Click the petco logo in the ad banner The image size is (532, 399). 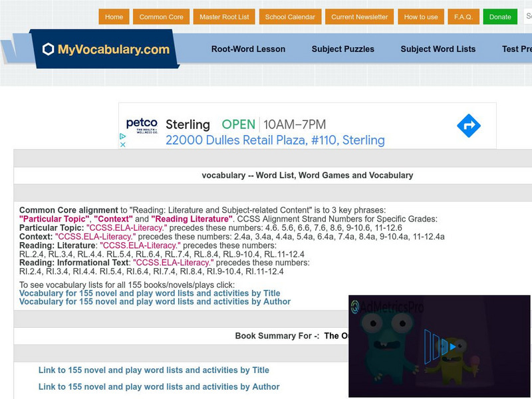point(142,125)
